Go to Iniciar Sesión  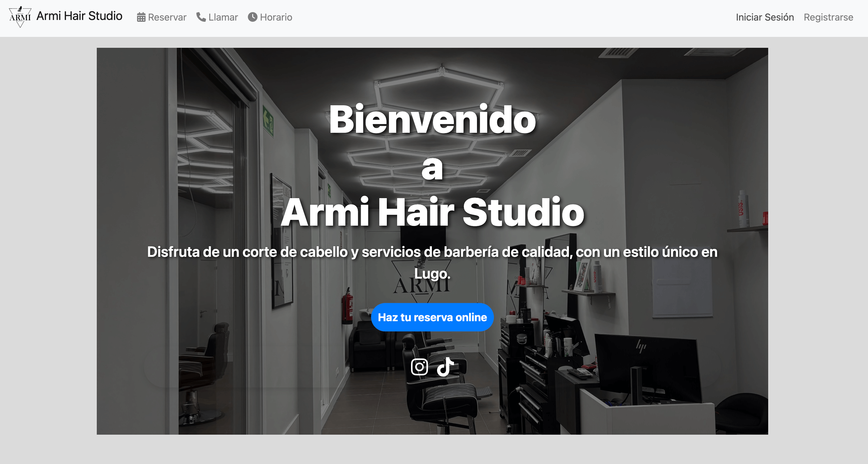point(765,17)
